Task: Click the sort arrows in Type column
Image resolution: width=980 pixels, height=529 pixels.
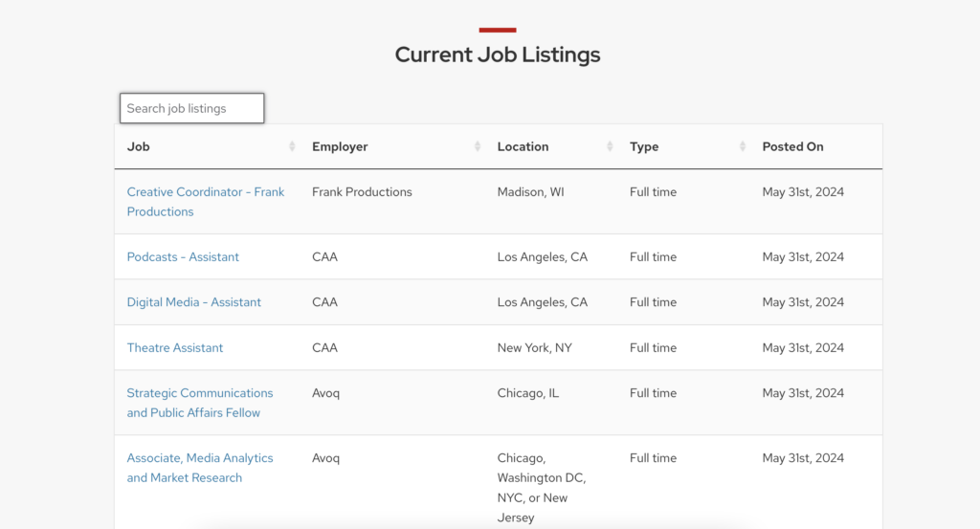Action: (x=743, y=147)
